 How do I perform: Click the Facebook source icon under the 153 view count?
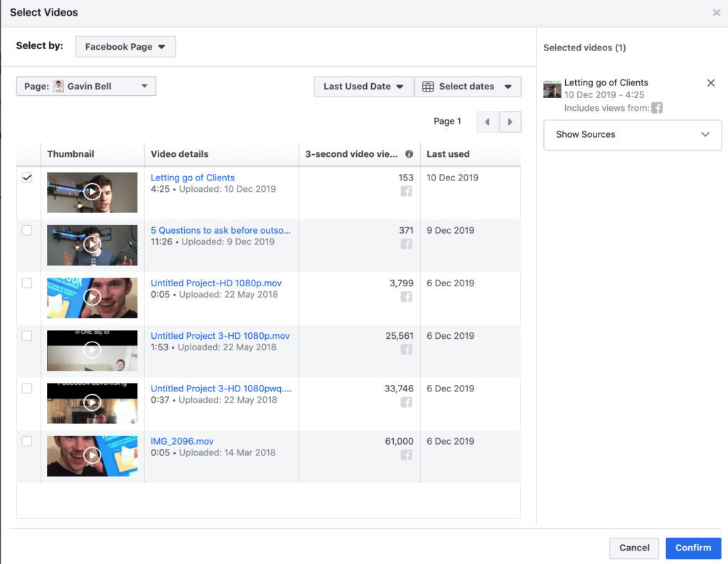click(406, 191)
